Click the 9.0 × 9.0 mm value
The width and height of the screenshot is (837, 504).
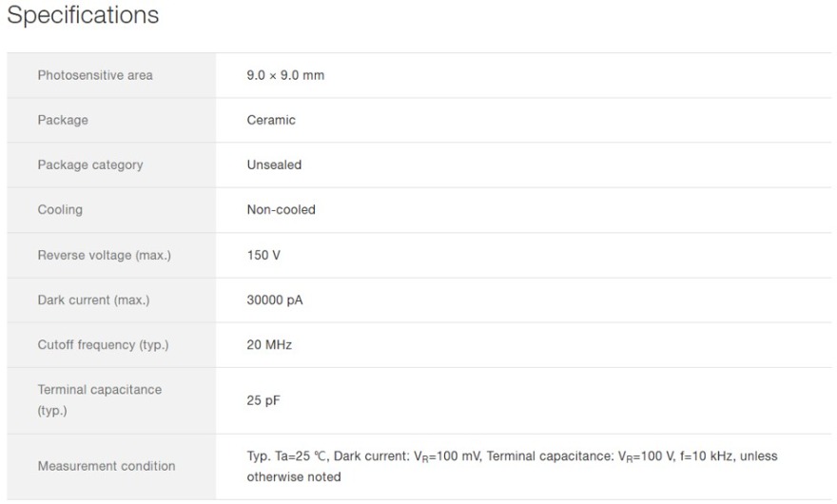coord(285,75)
